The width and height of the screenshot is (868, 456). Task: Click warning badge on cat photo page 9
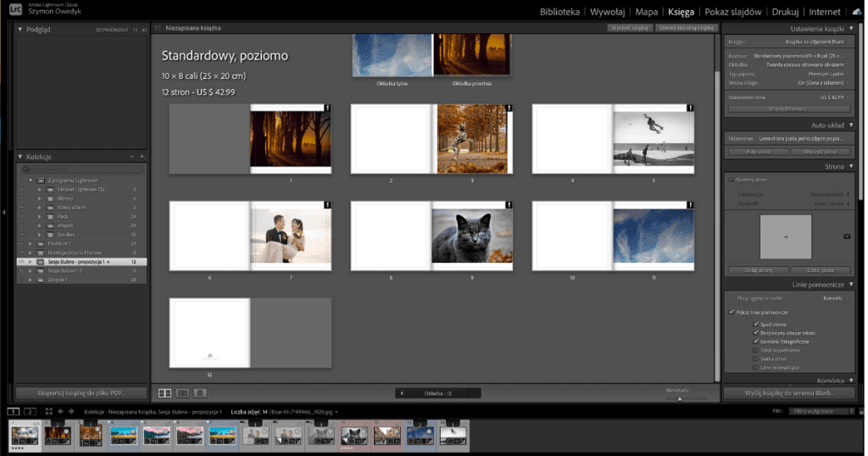click(509, 205)
